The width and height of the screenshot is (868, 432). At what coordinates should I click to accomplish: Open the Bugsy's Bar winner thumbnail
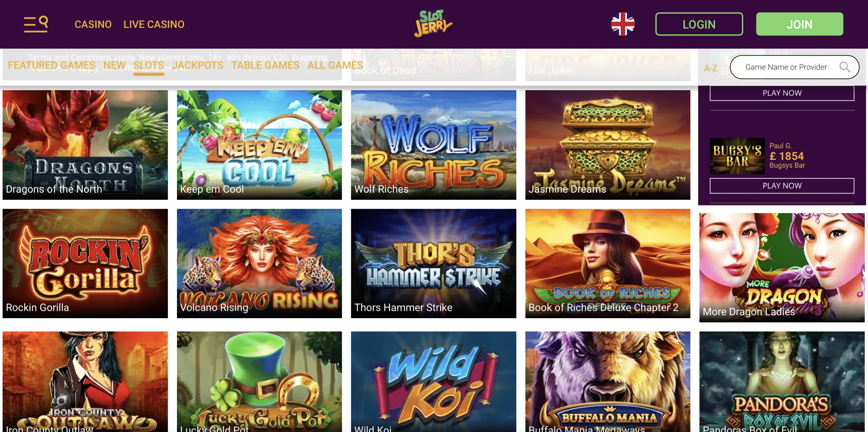tap(737, 156)
